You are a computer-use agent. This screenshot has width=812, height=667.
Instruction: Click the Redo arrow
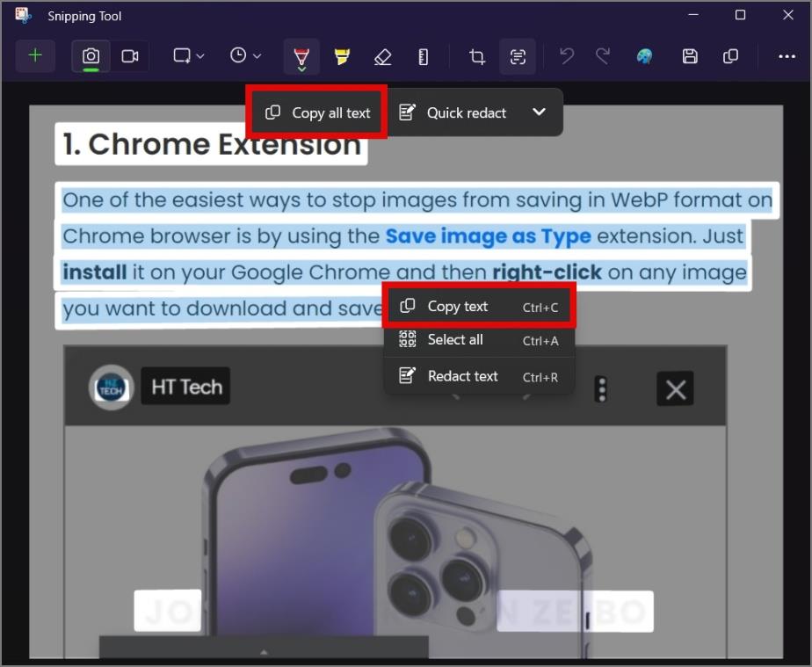(603, 56)
